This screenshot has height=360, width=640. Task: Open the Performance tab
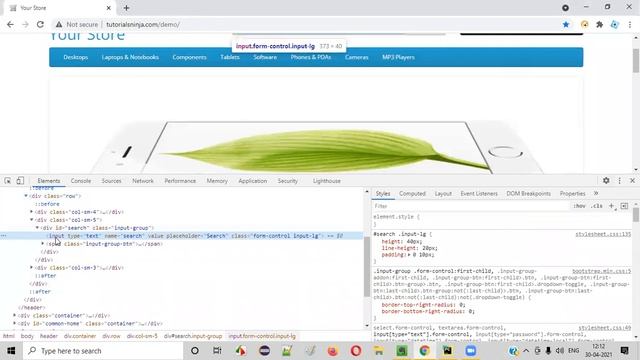[180, 181]
